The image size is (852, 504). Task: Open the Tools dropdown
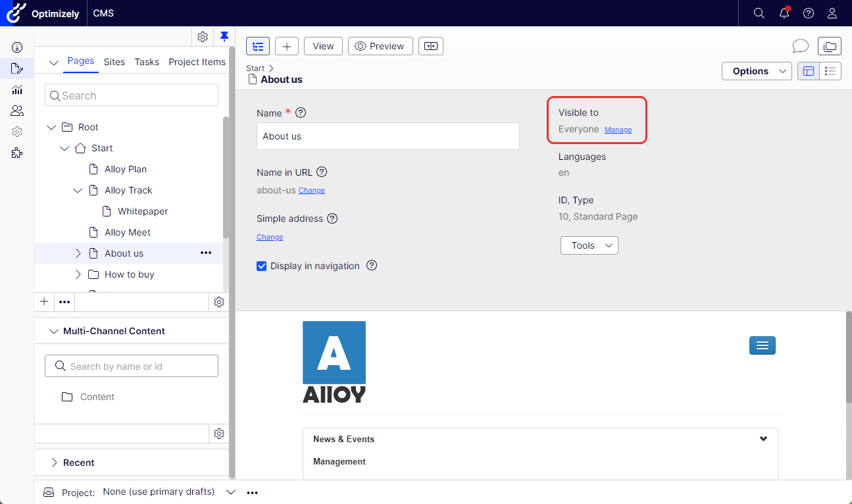tap(589, 245)
